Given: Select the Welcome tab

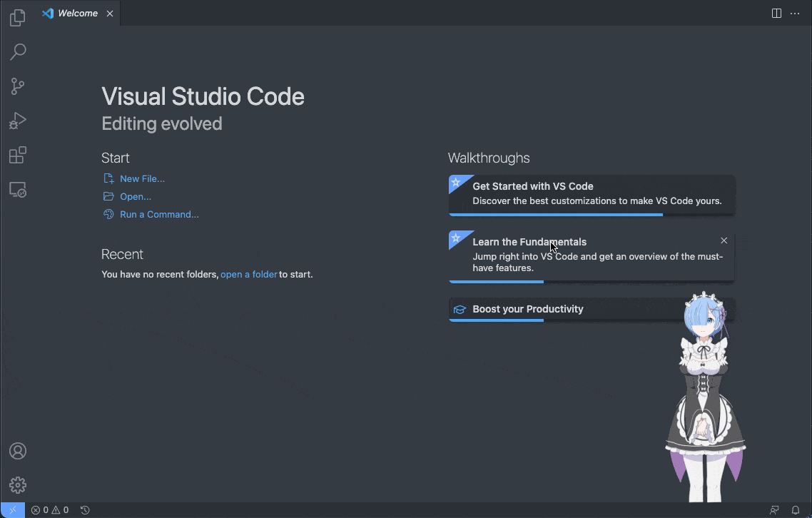Looking at the screenshot, I should point(75,13).
